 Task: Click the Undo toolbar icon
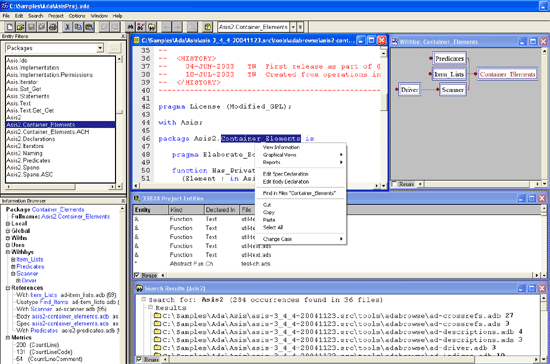click(x=104, y=27)
